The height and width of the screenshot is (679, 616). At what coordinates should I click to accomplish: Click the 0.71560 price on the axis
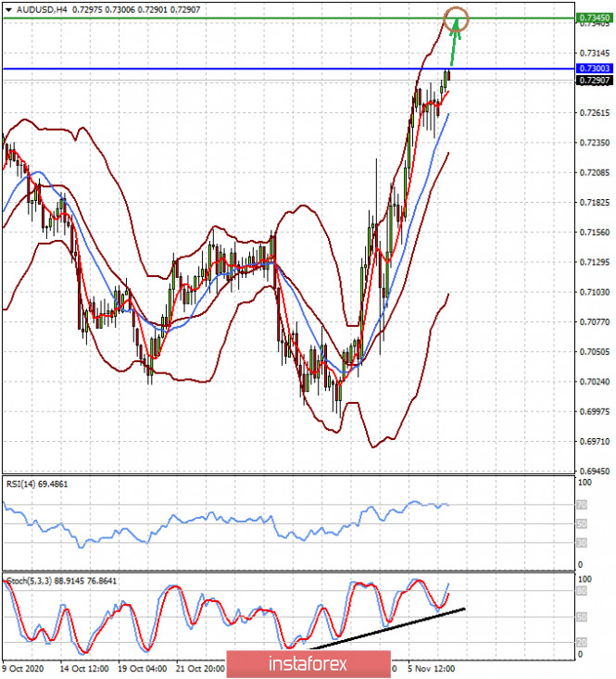pyautogui.click(x=595, y=233)
